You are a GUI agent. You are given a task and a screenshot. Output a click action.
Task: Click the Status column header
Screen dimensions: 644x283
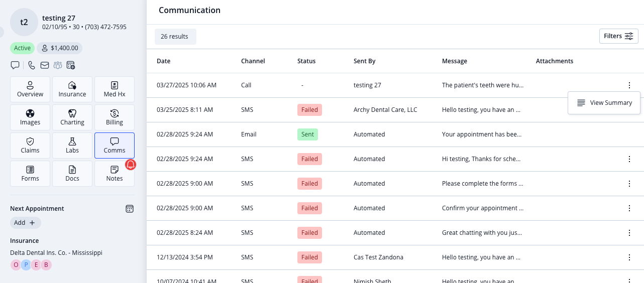(x=306, y=61)
